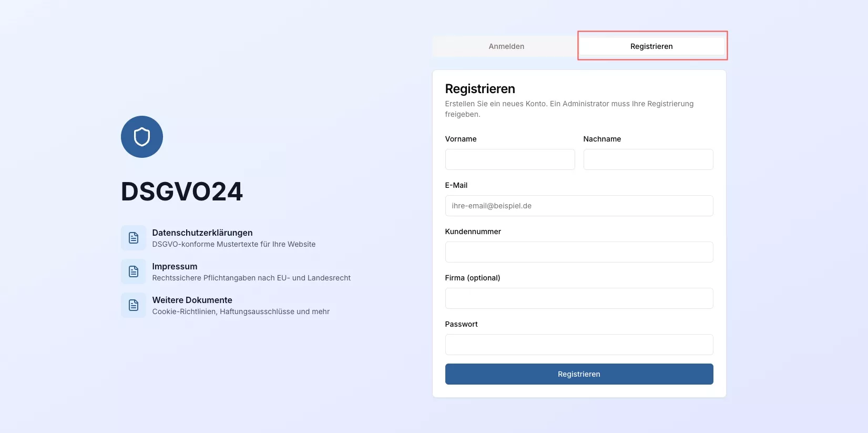The width and height of the screenshot is (868, 433).
Task: Click the DSGVO24 heading text
Action: (182, 192)
